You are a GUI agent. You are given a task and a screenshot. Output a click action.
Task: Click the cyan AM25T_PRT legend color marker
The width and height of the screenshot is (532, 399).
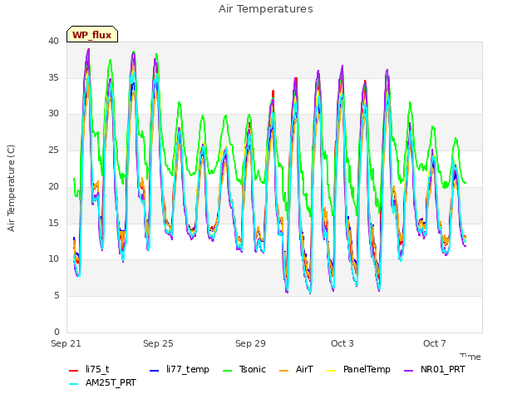[x=74, y=384]
